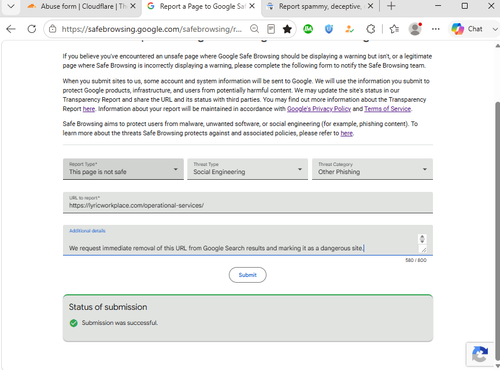Open the Favorites list icon
Screen dimensions: 500x370
pyautogui.click(x=394, y=29)
